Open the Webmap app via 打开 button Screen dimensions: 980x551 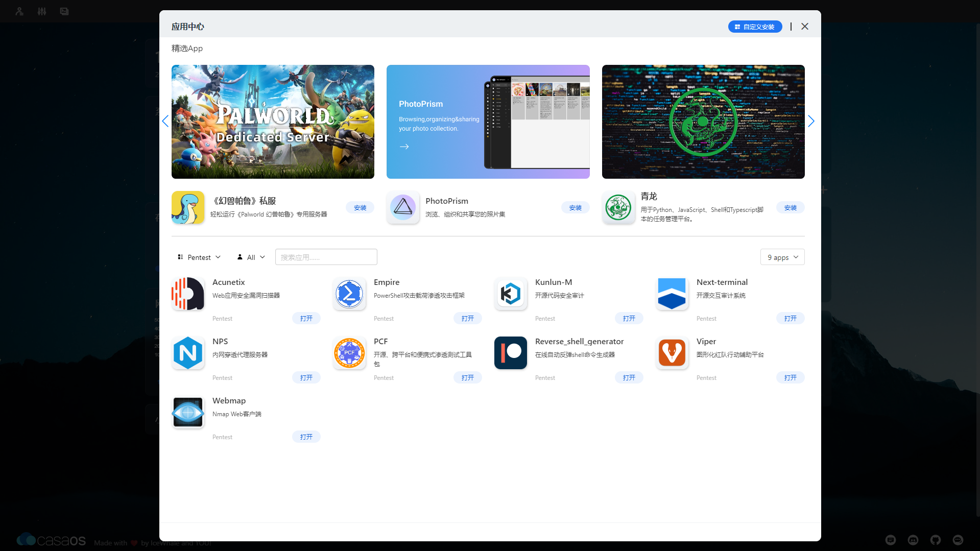tap(306, 437)
